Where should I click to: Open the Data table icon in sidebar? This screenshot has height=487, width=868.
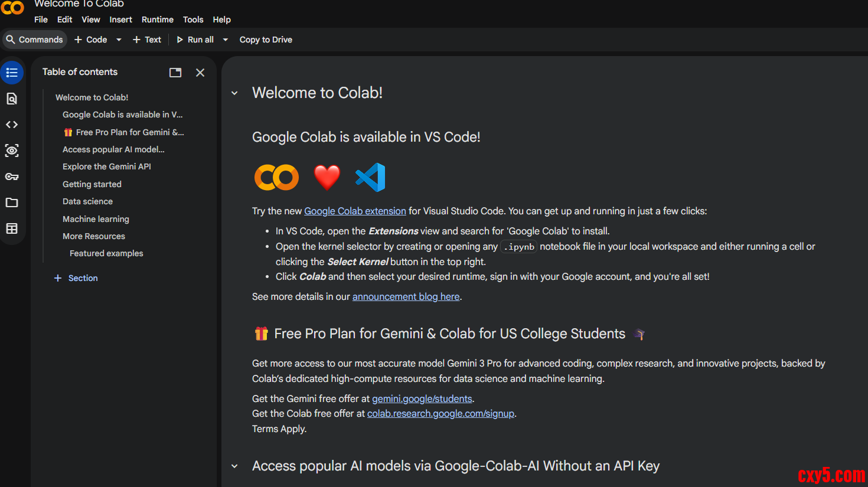tap(12, 228)
